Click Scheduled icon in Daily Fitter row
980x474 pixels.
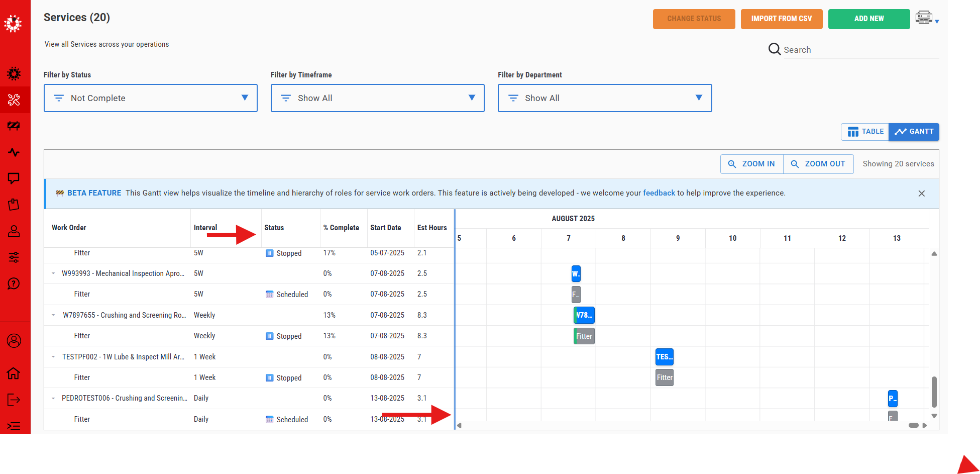pyautogui.click(x=270, y=420)
